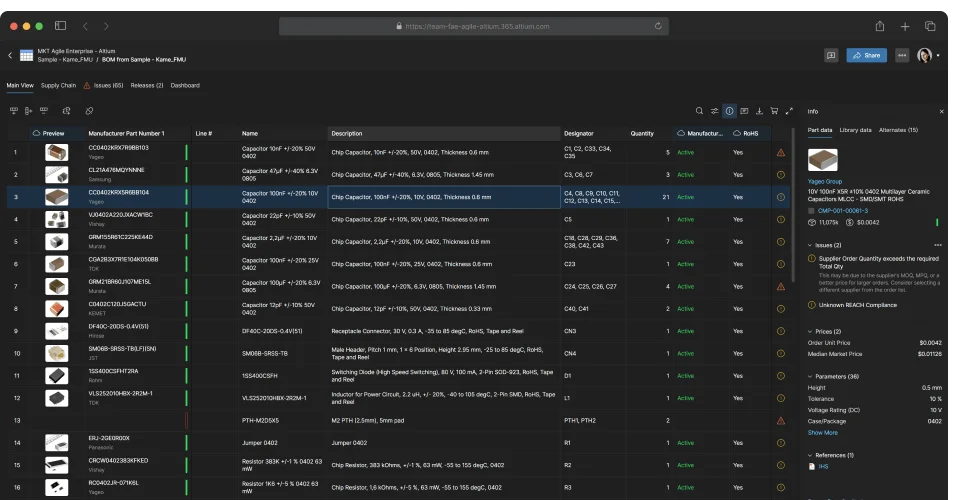This screenshot has height=500, width=960.
Task: Click Show More parameters link
Action: 822,433
